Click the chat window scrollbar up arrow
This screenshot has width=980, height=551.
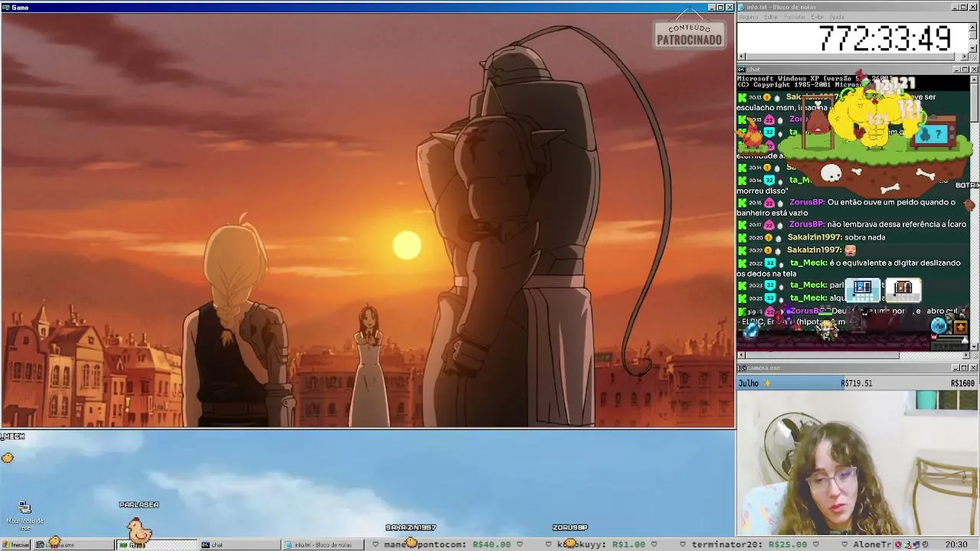[974, 79]
